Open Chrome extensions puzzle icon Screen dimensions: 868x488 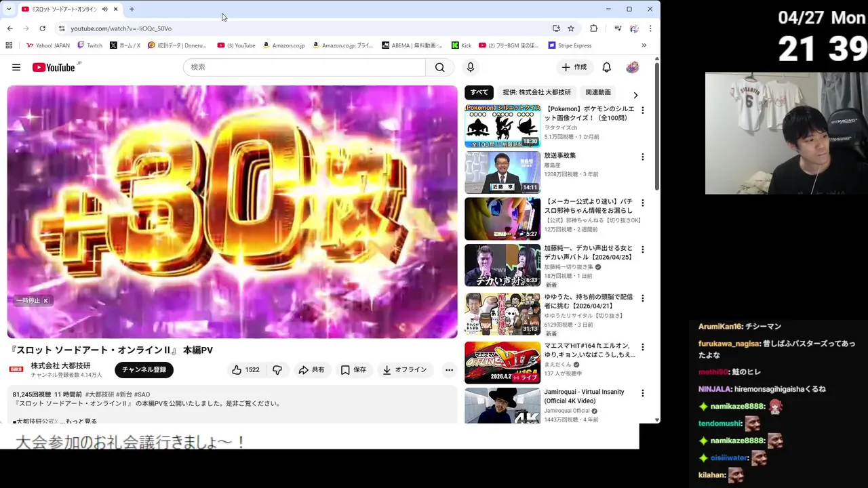(x=594, y=28)
